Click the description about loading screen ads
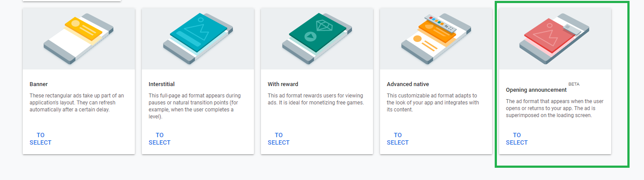The height and width of the screenshot is (180, 644). [x=554, y=108]
